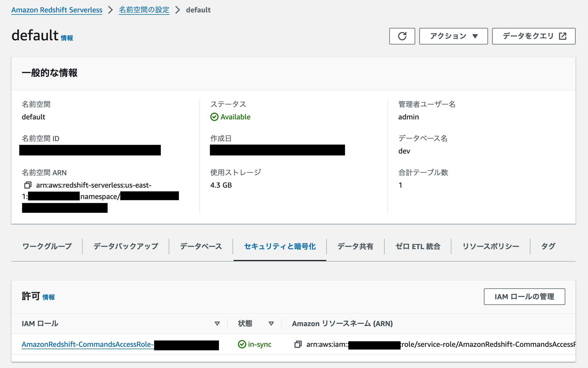Open the 名前空間の設定 breadcrumb link
This screenshot has height=368, width=588.
pyautogui.click(x=144, y=10)
